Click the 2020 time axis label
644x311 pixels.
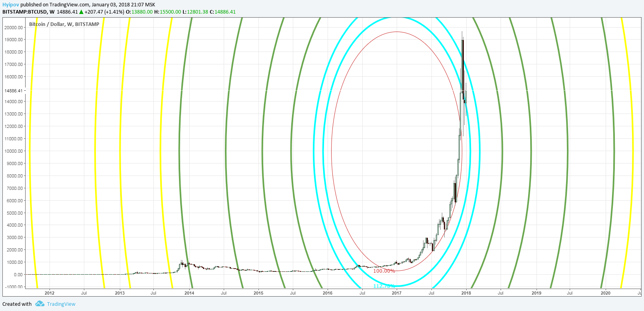click(x=606, y=293)
